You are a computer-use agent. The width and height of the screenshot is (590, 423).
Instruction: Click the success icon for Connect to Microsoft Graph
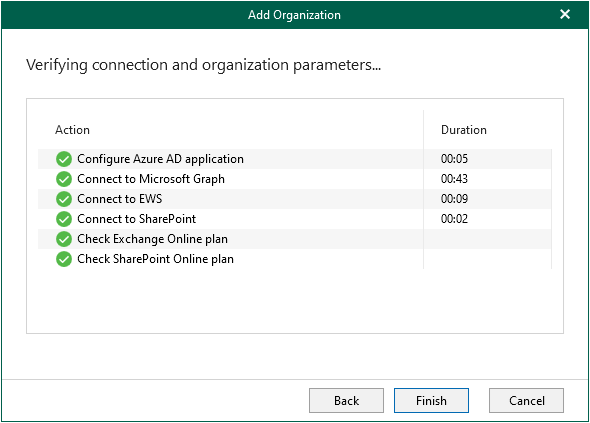64,179
